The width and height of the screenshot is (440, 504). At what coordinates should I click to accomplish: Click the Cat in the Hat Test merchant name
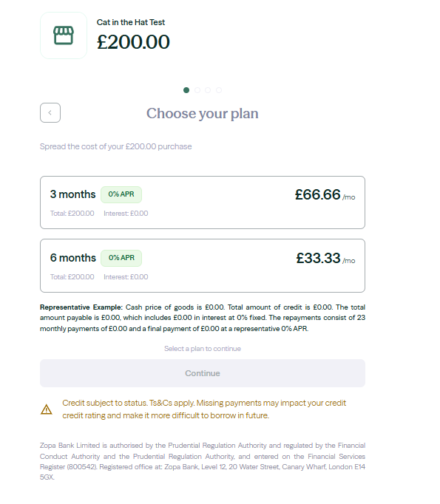[131, 22]
